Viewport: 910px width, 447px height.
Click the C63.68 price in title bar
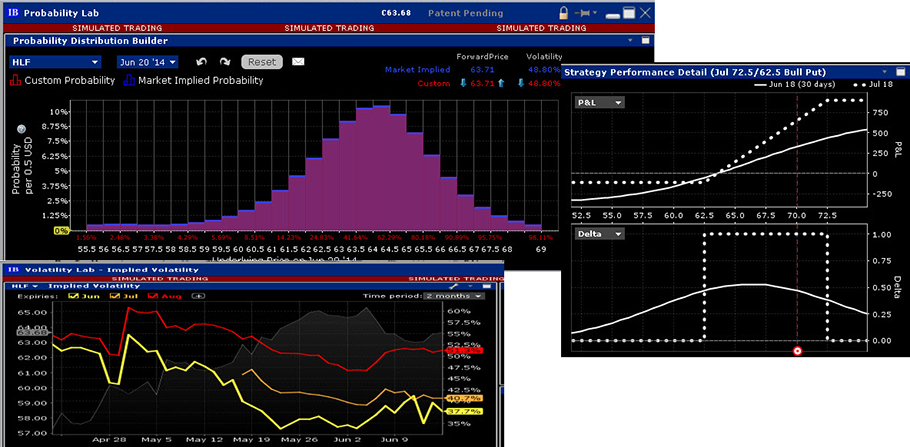[x=396, y=13]
